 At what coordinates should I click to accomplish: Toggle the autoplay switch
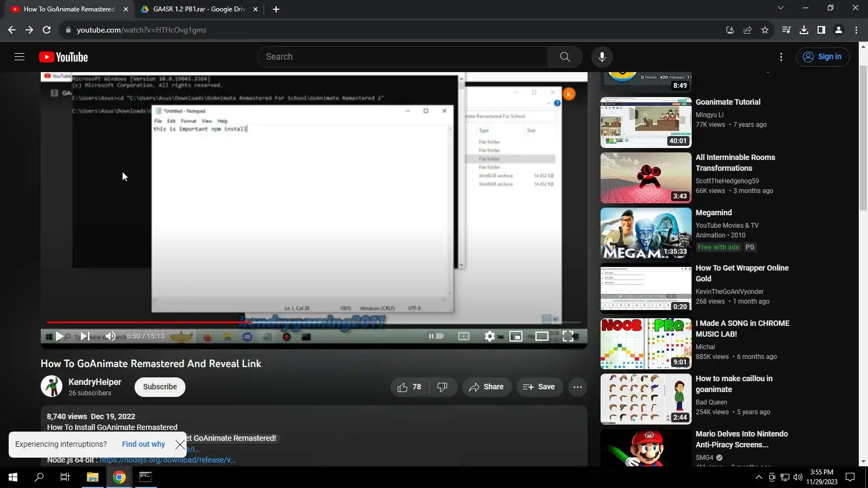(436, 336)
